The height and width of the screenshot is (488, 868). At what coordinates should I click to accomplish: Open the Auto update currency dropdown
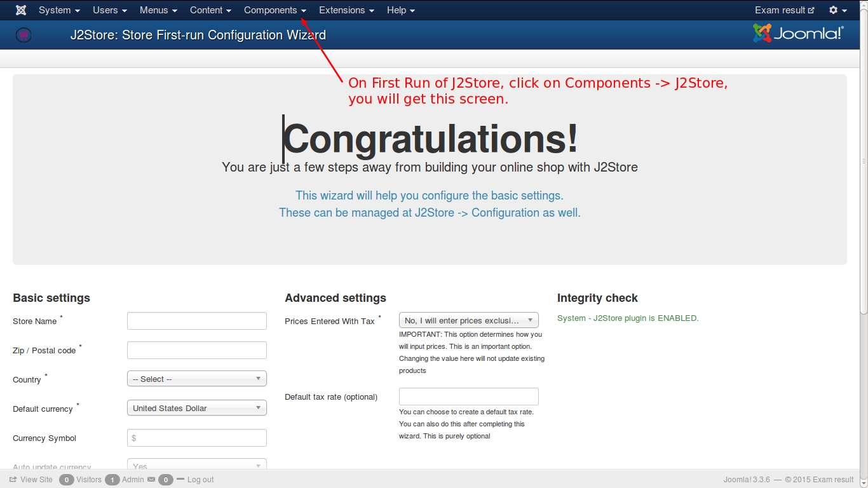196,466
